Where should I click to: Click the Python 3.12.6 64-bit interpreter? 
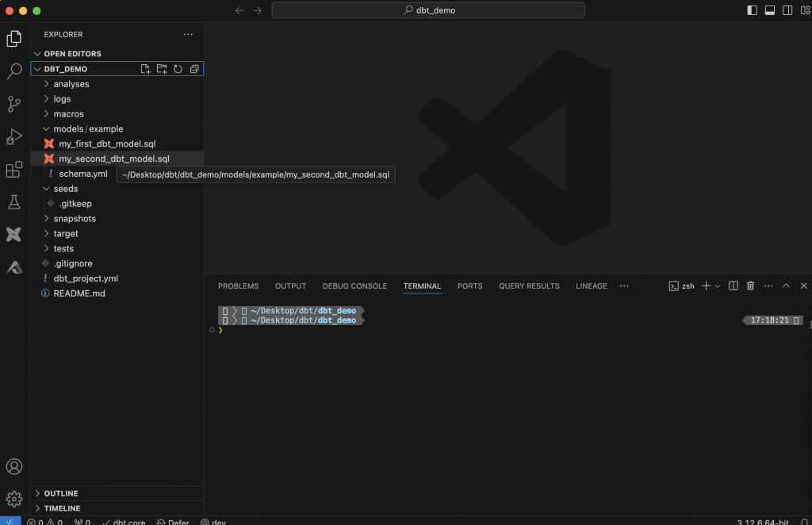coord(762,522)
